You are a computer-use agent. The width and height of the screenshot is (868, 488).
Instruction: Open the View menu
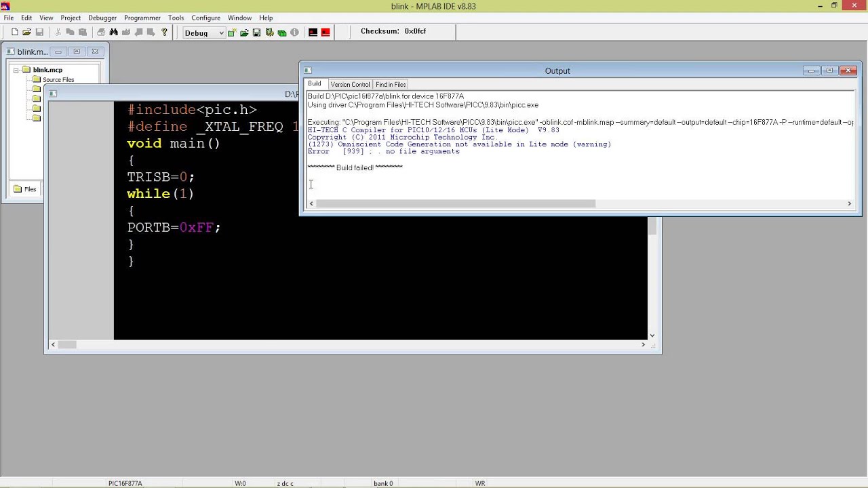(x=46, y=18)
